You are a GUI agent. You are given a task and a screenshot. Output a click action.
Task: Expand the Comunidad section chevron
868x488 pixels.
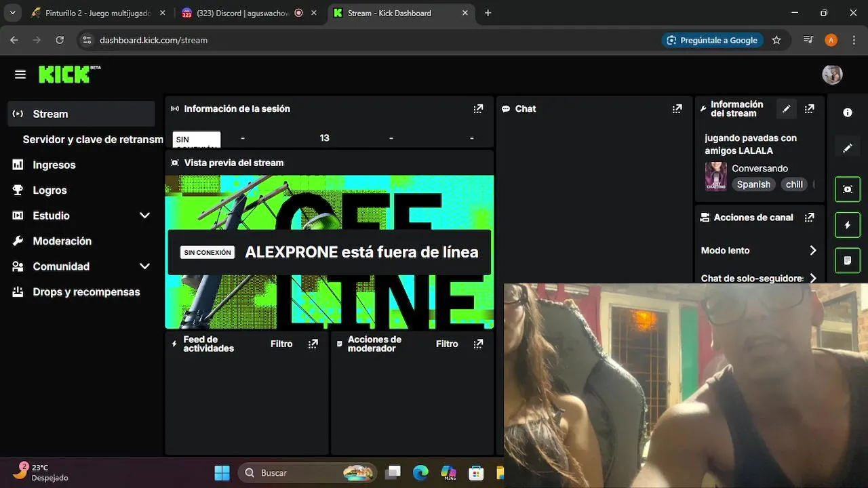144,266
